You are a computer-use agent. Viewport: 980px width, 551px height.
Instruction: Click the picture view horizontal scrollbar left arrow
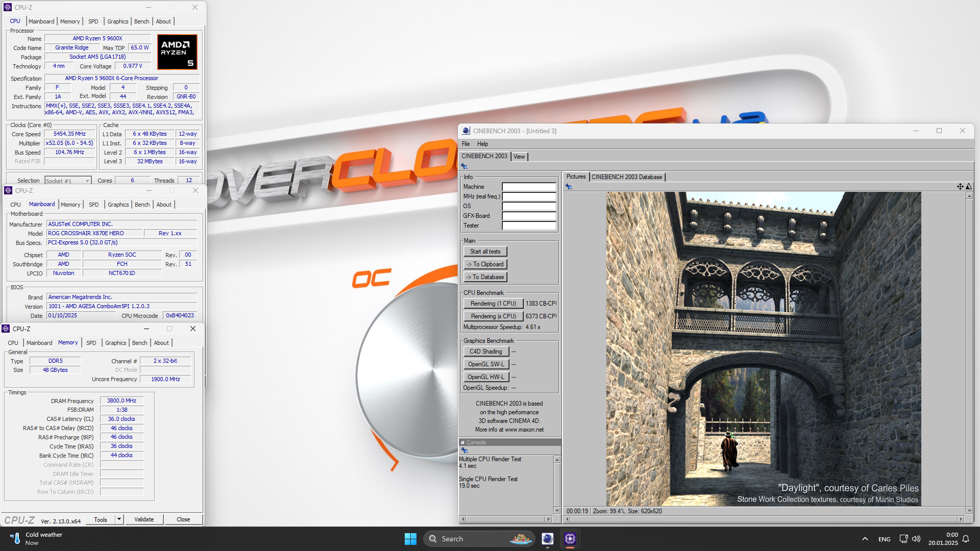pos(567,519)
